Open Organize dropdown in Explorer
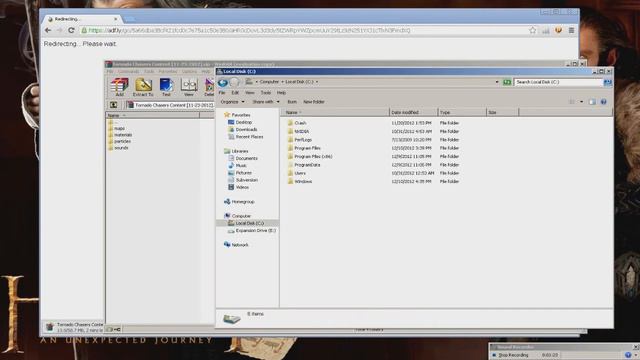 [x=232, y=102]
